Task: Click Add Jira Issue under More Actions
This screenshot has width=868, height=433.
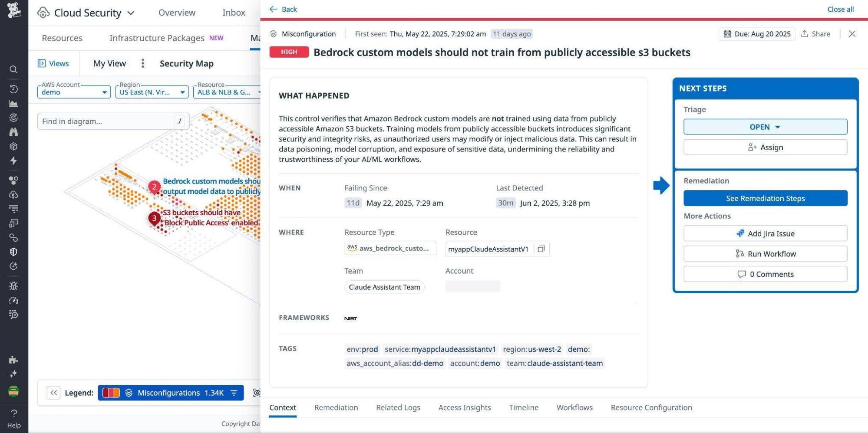Action: (x=765, y=233)
